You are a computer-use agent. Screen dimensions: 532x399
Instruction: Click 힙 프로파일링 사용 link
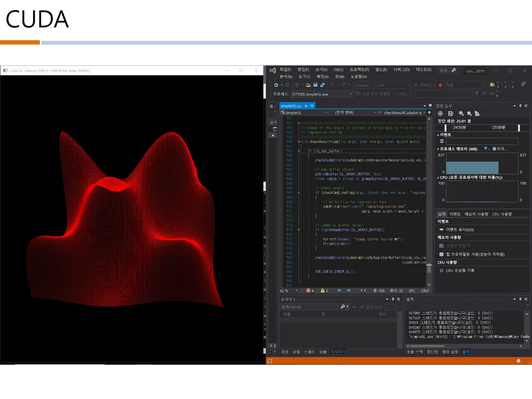[475, 254]
